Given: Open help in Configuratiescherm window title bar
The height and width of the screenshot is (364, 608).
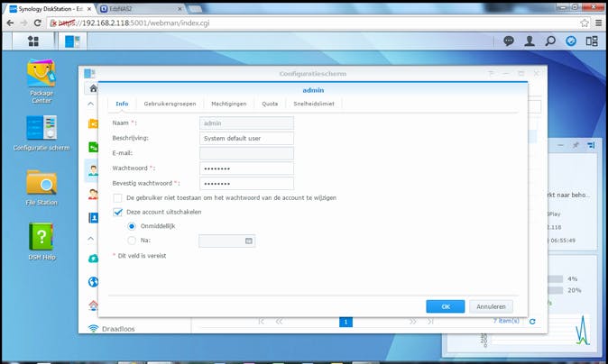Looking at the screenshot, I should pyautogui.click(x=491, y=73).
